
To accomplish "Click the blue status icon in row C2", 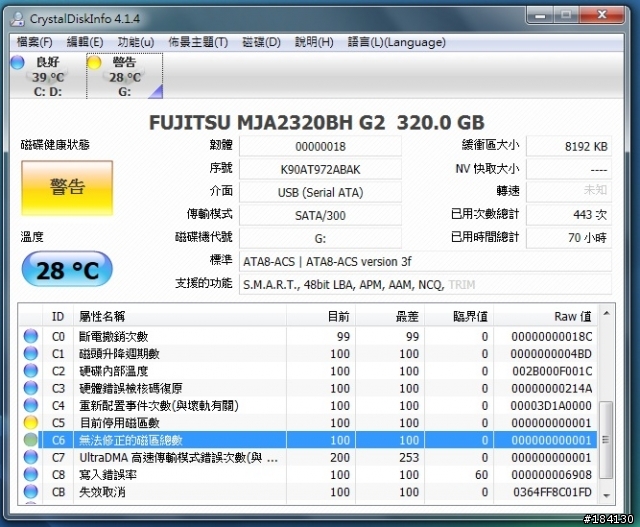I will coord(31,371).
